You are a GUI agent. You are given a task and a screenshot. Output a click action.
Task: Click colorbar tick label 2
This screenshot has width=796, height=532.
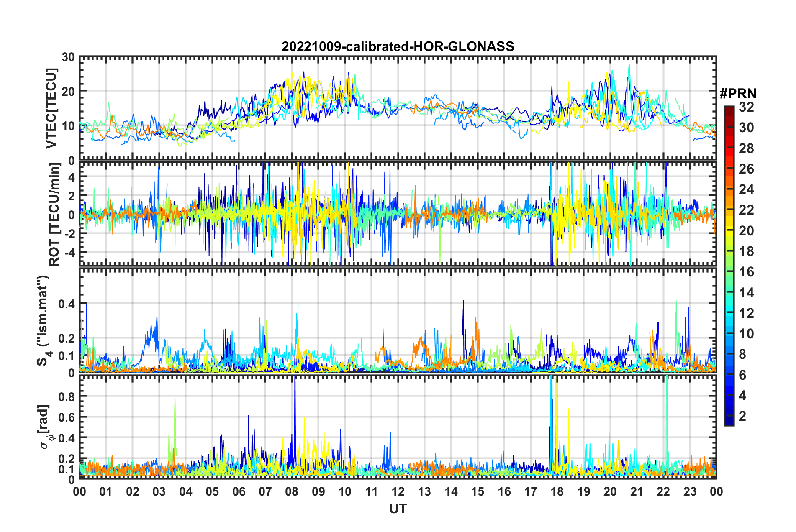(x=742, y=416)
